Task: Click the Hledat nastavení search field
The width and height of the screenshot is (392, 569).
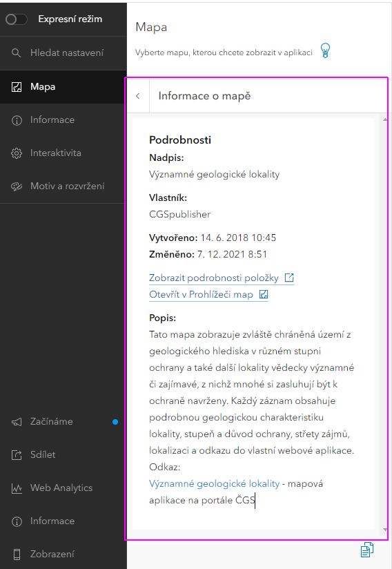Action: pos(63,53)
